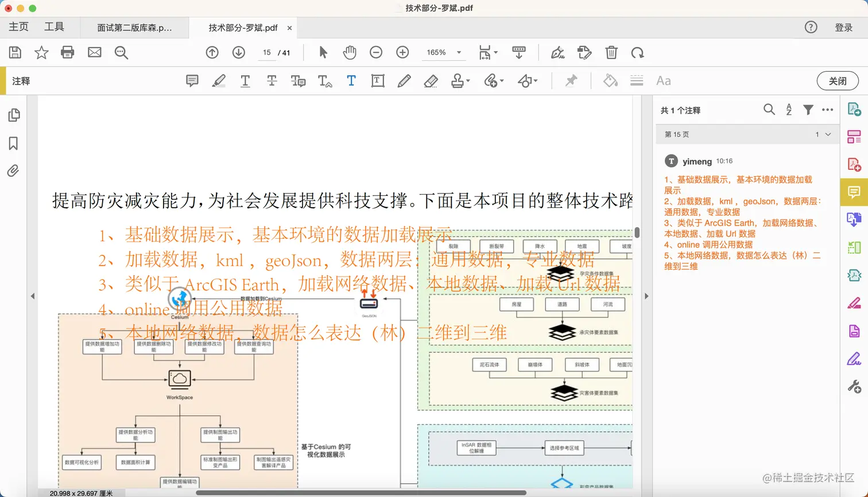
Task: Filter comments with funnel icon
Action: (x=808, y=110)
